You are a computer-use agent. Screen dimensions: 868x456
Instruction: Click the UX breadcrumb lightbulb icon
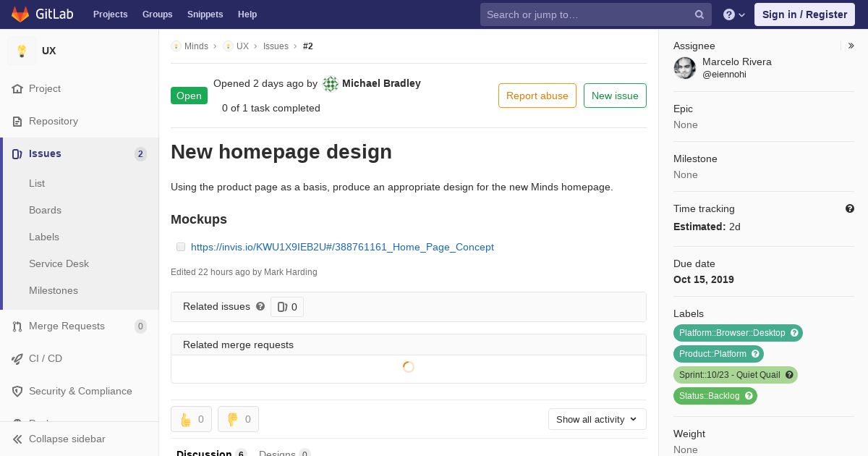(228, 46)
